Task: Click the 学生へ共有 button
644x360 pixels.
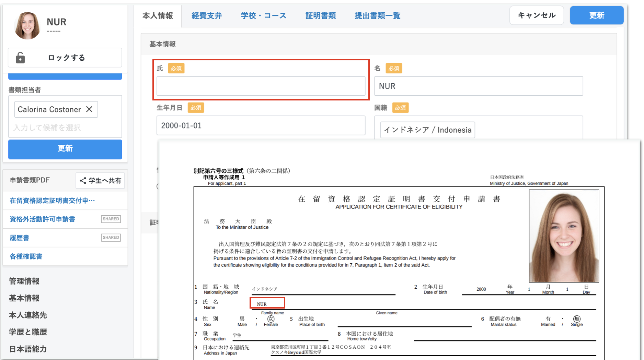Action: [x=100, y=181]
